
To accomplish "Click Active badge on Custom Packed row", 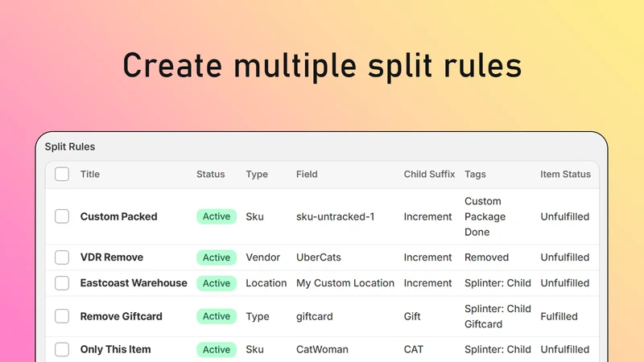I will point(217,216).
